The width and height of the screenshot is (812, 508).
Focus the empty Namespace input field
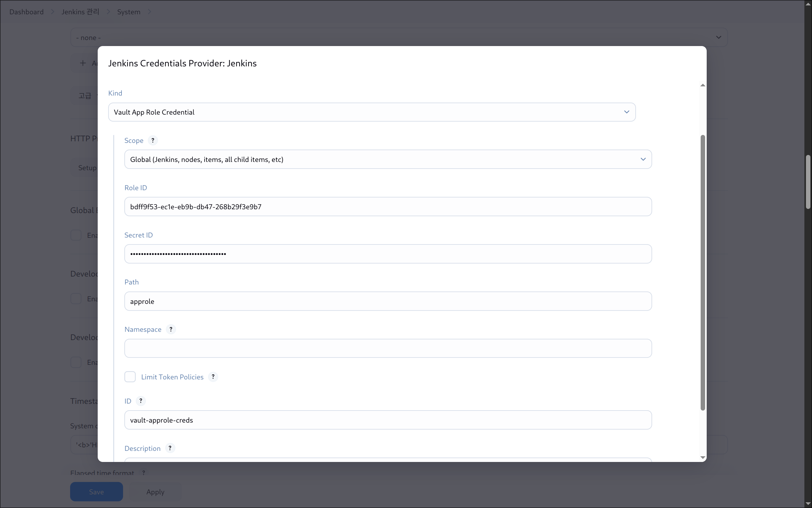(388, 348)
